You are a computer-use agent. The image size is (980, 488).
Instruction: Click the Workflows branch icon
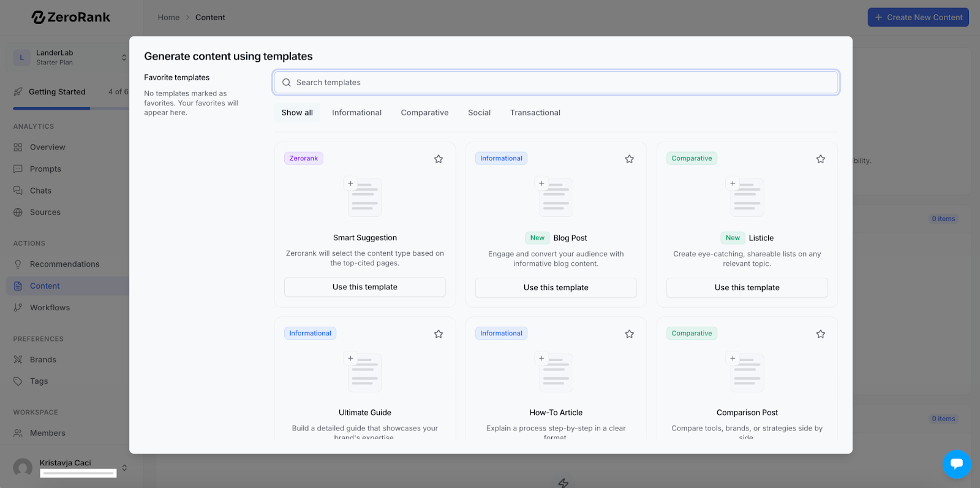tap(18, 308)
